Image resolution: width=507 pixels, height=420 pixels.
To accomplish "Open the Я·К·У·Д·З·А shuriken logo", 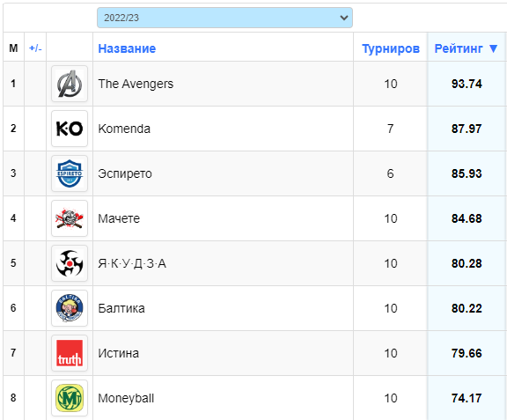I will click(x=70, y=263).
